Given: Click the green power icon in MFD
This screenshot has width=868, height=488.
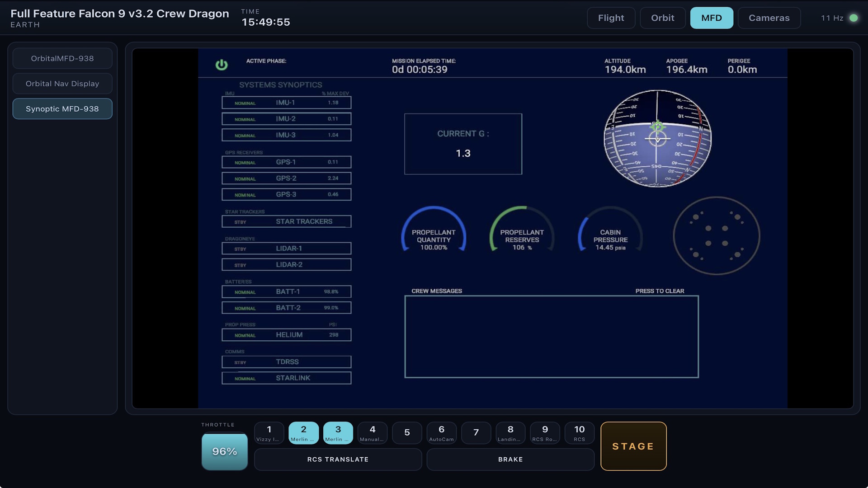Looking at the screenshot, I should (222, 65).
